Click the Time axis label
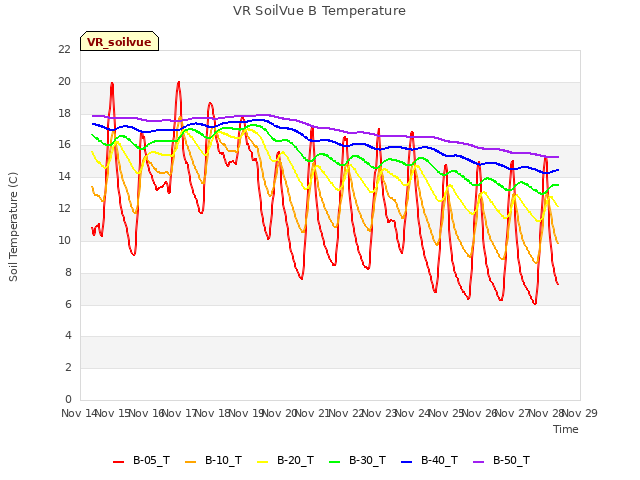The image size is (640, 480). click(x=566, y=429)
